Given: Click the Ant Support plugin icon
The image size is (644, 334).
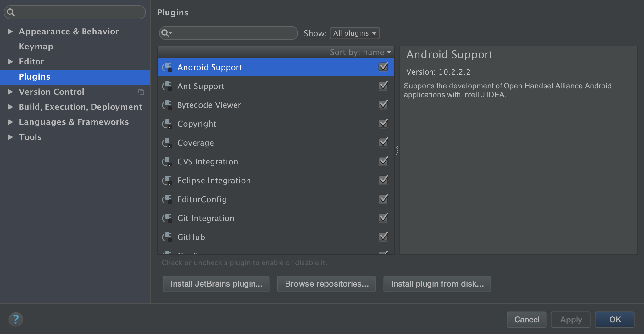Looking at the screenshot, I should pyautogui.click(x=167, y=86).
